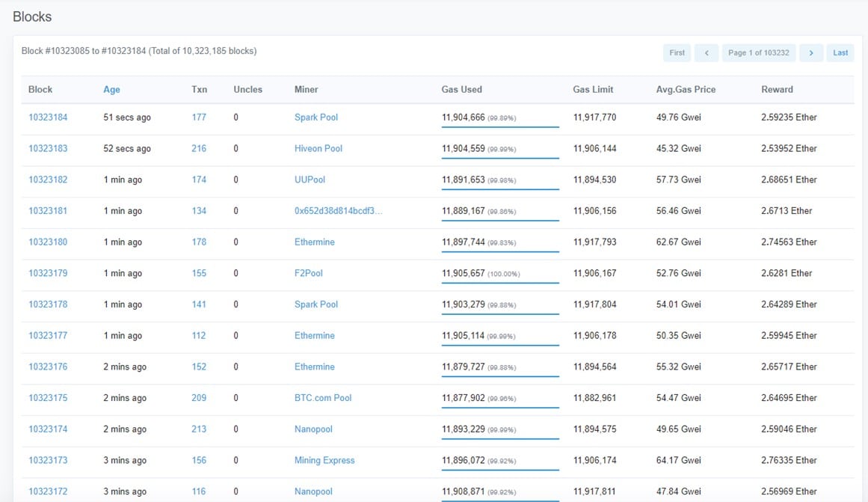Go to previous page with left chevron

coord(707,52)
